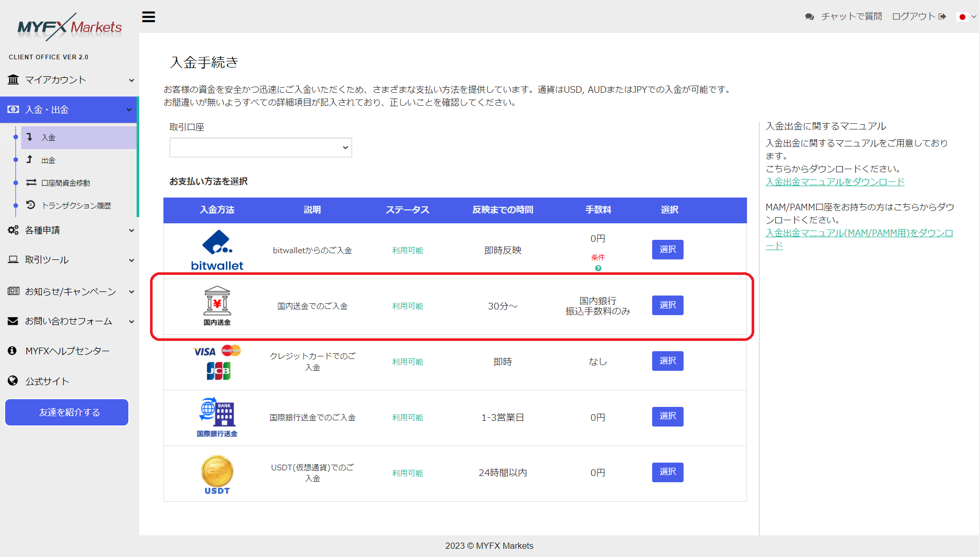Image resolution: width=980 pixels, height=557 pixels.
Task: Click 利用可能 status in bitwallet row
Action: (407, 251)
